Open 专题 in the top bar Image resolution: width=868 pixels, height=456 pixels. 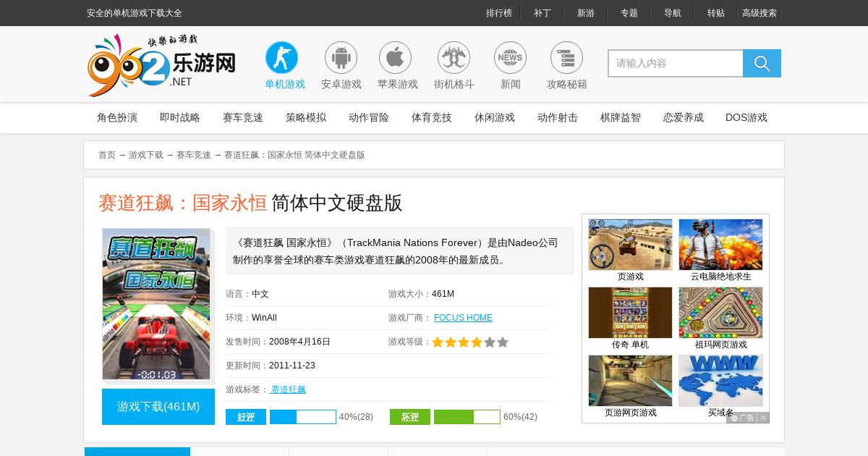[x=629, y=13]
